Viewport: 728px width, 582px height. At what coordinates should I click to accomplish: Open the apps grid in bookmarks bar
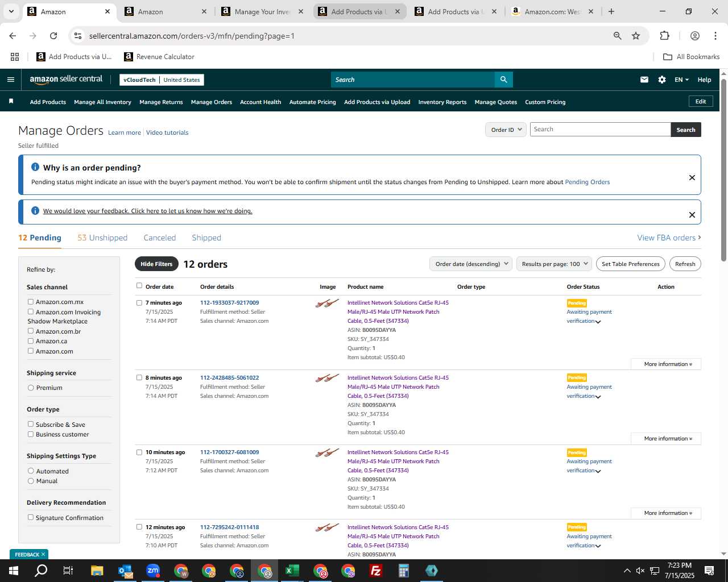click(15, 57)
